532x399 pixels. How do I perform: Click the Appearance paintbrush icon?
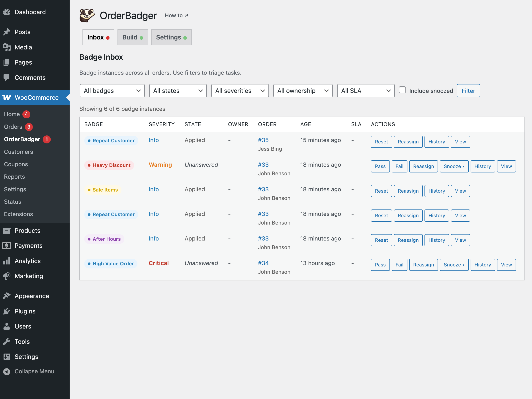point(7,296)
